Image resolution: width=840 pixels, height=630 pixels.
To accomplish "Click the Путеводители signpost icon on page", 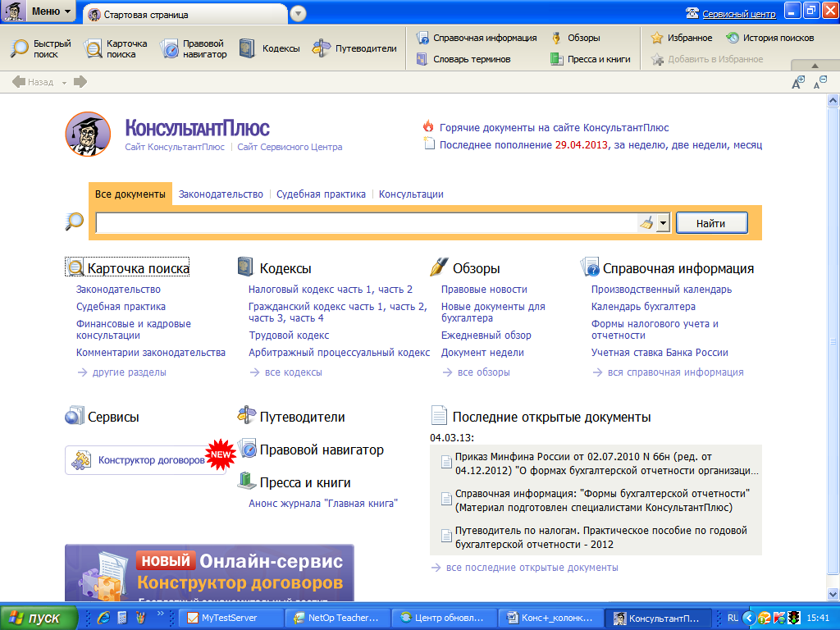I will click(246, 415).
